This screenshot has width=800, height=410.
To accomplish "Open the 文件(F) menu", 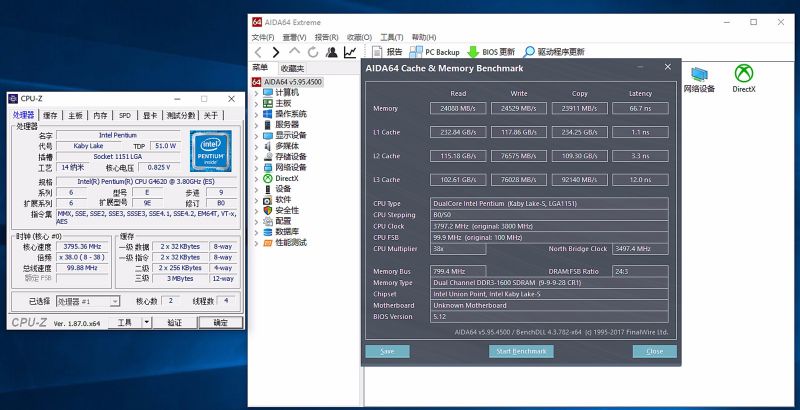I will point(263,37).
